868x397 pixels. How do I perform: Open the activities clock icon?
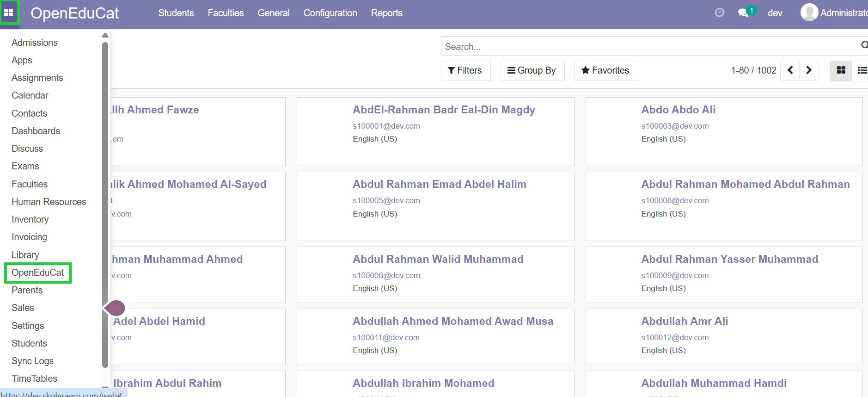tap(720, 13)
